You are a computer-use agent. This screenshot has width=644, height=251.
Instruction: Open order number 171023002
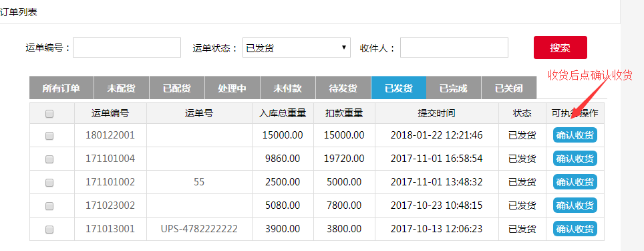pos(110,205)
